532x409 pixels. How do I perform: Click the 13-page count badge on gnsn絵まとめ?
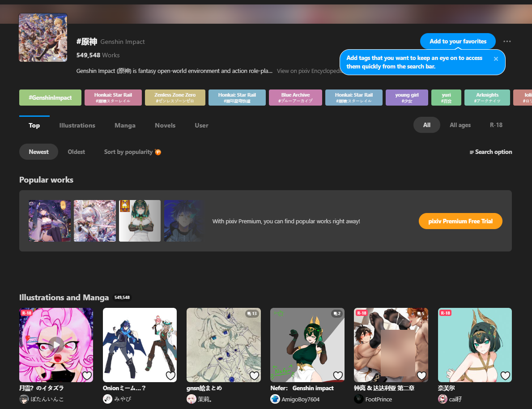[252, 314]
